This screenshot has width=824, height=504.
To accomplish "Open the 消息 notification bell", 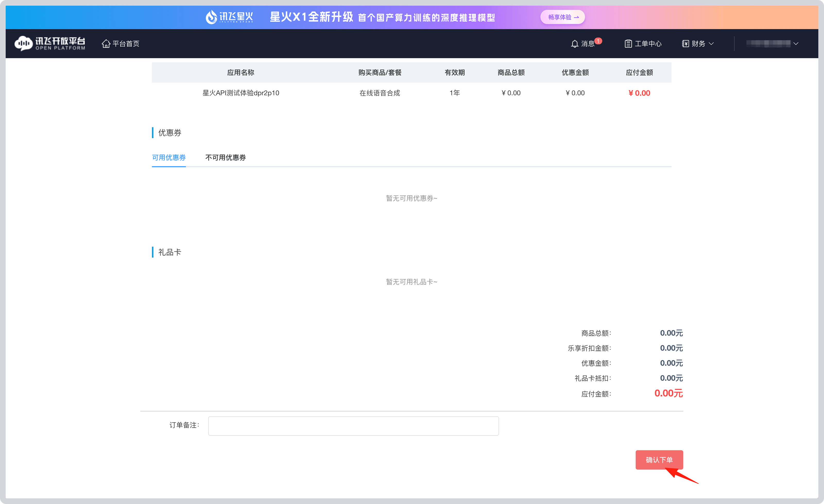I will pos(585,44).
